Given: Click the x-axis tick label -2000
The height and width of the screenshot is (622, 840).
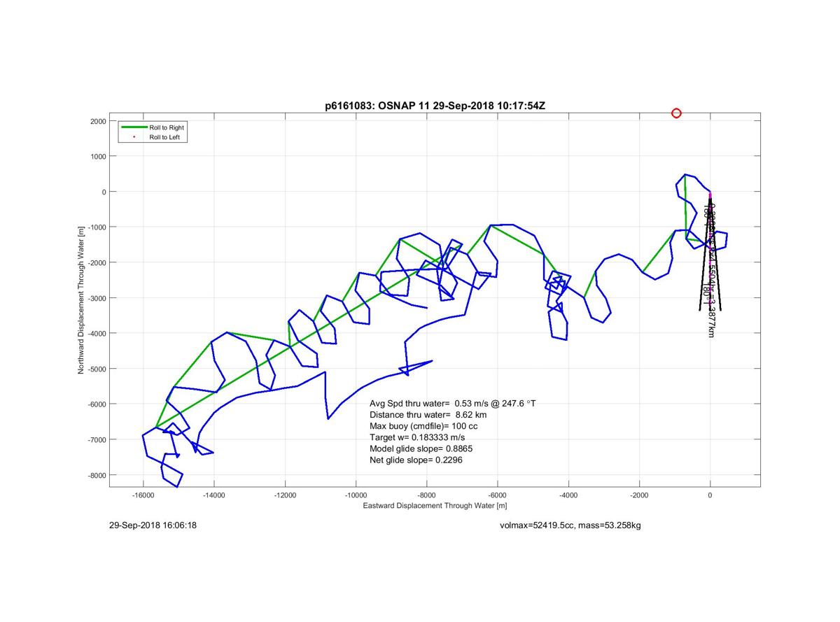Looking at the screenshot, I should click(x=639, y=495).
